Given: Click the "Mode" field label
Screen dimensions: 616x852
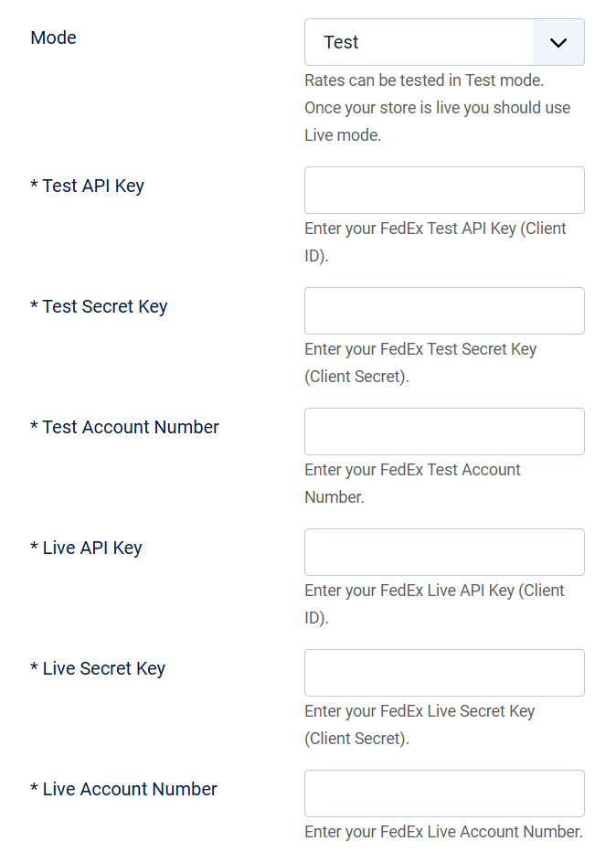Looking at the screenshot, I should point(54,38).
